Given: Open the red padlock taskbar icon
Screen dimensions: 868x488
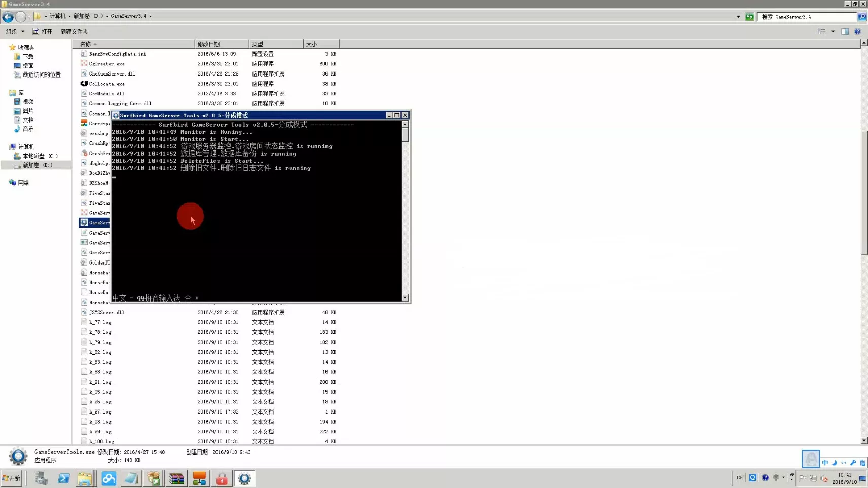Looking at the screenshot, I should tap(222, 478).
